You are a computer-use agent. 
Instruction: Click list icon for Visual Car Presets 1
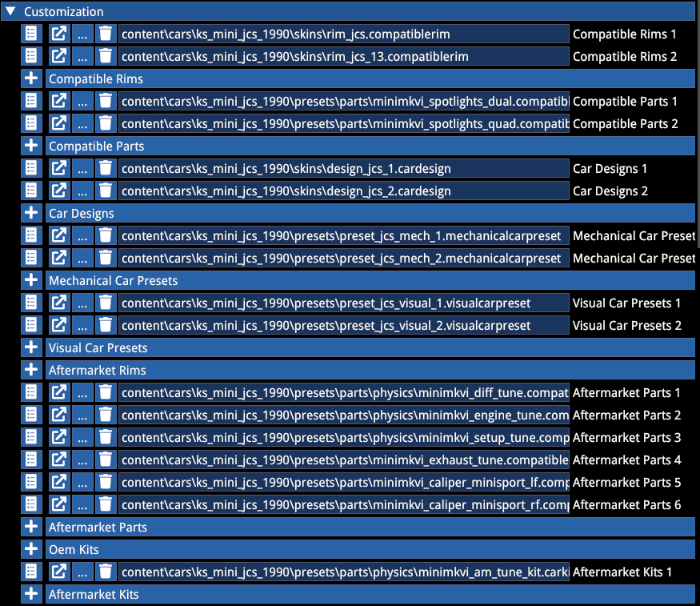(31, 303)
